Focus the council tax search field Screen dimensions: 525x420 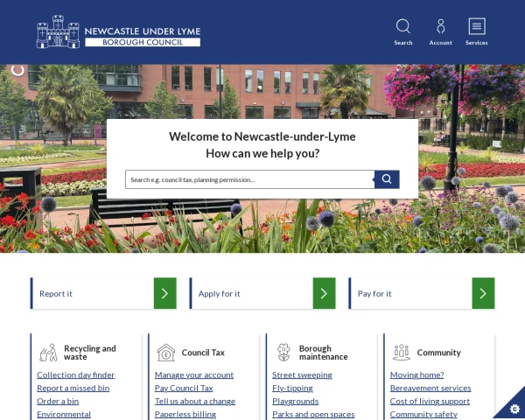[x=249, y=179]
